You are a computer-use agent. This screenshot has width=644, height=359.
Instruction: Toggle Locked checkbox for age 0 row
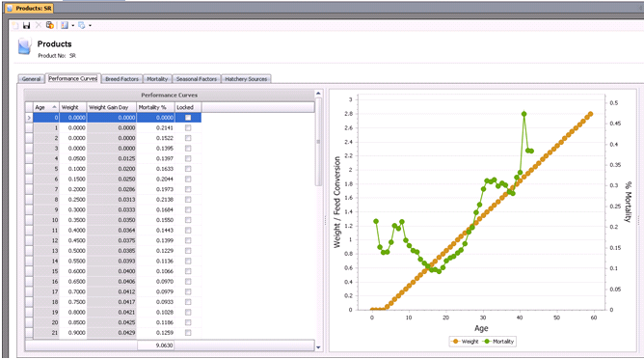click(x=188, y=118)
